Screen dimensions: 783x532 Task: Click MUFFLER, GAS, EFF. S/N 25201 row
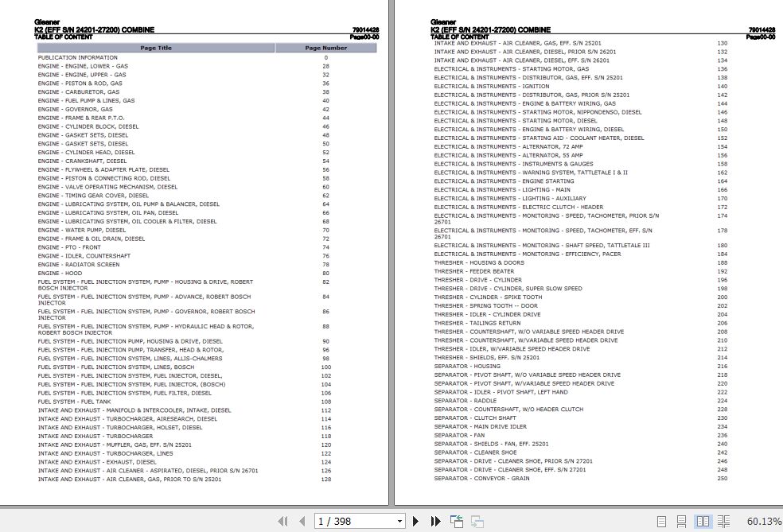(115, 445)
